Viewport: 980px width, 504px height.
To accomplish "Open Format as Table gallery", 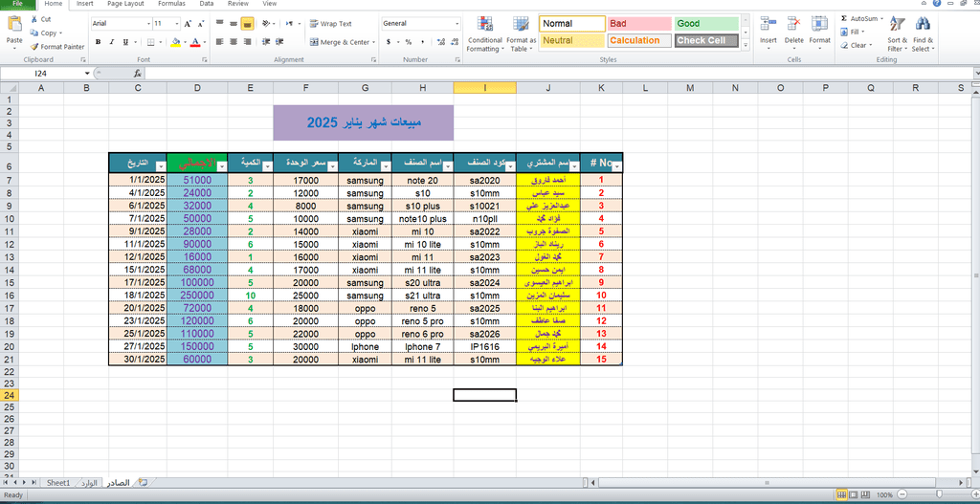I will pos(521,34).
